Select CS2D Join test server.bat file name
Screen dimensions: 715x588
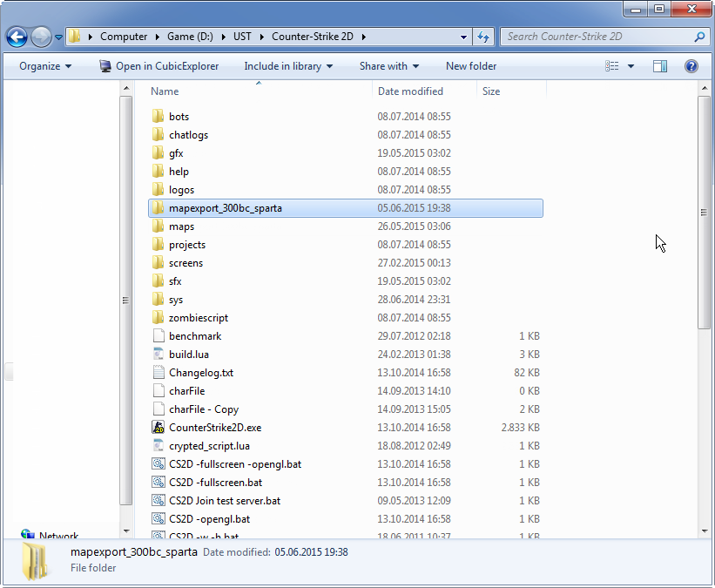coord(225,500)
